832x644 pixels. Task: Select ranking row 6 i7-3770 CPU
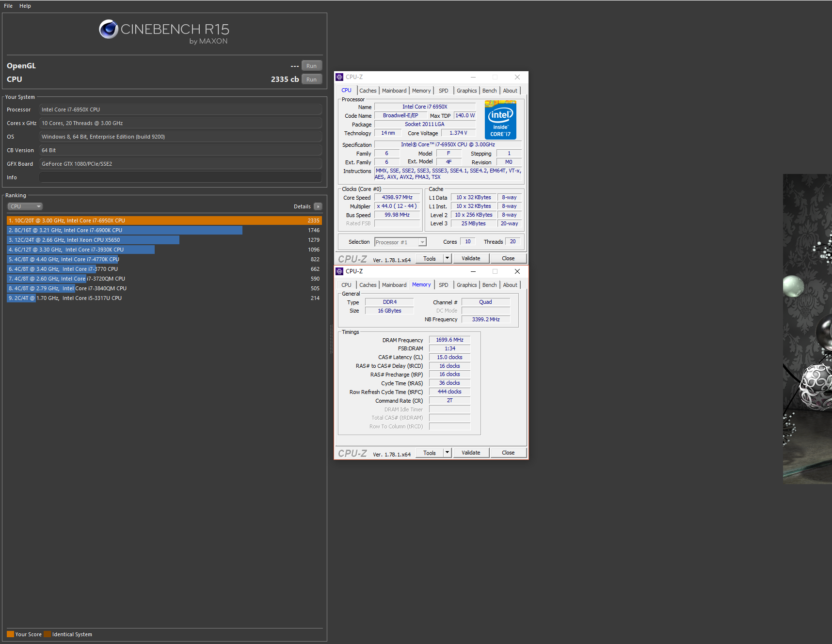point(164,269)
